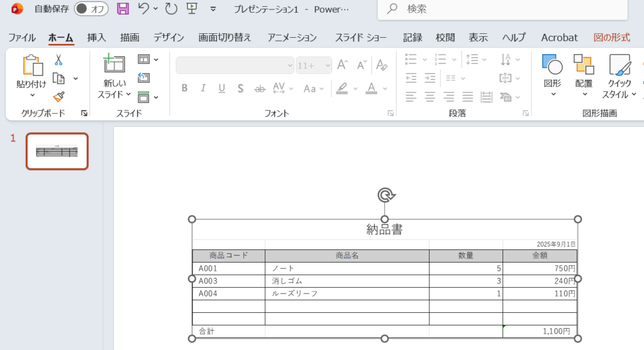Click the Arrange (配置) icon
Image resolution: width=644 pixels, height=350 pixels.
[x=584, y=65]
